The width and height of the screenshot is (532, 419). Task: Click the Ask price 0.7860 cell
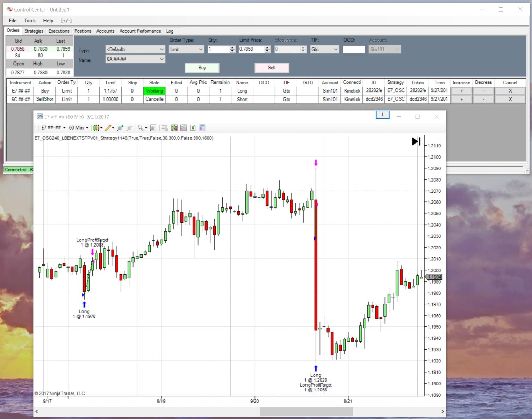(x=41, y=49)
